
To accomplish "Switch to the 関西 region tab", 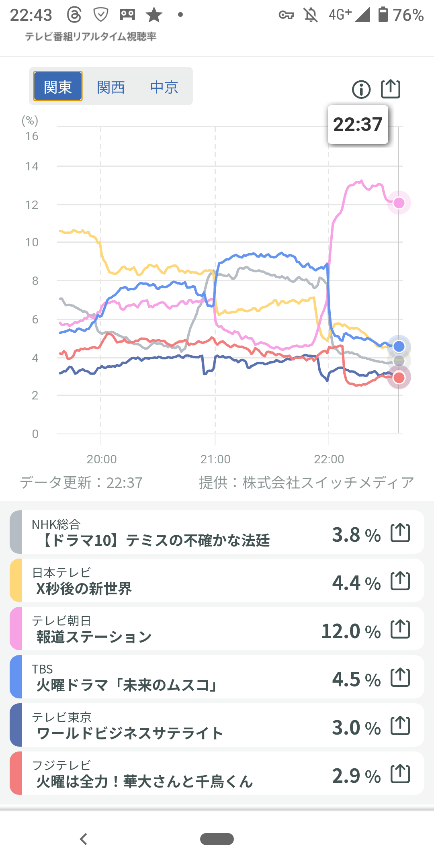I will [x=111, y=87].
